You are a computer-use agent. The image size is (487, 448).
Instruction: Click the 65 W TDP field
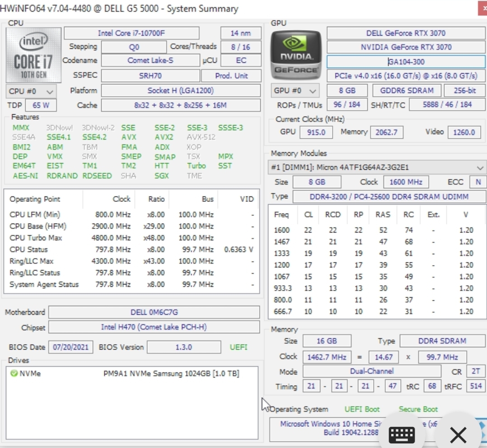point(41,105)
